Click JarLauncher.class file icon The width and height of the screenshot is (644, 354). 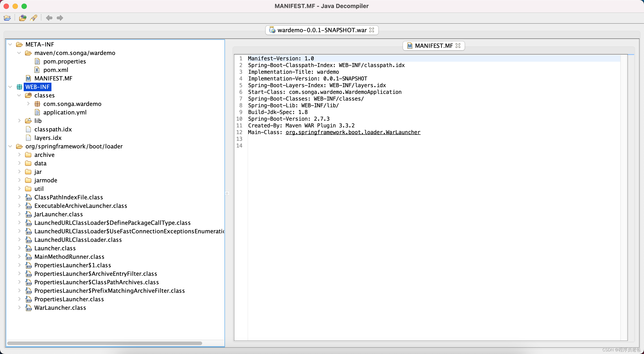pyautogui.click(x=28, y=214)
